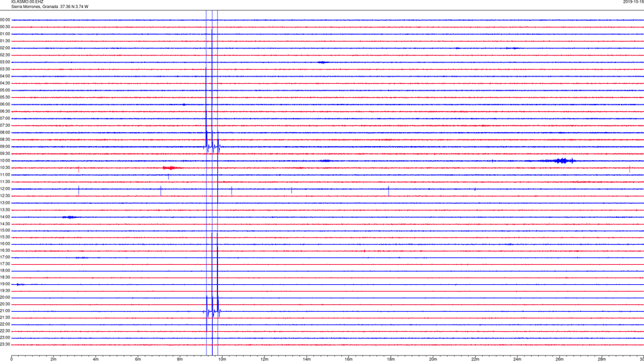Click the 28m axis tick label
Viewport: 644px width, 362px height.
(602, 359)
